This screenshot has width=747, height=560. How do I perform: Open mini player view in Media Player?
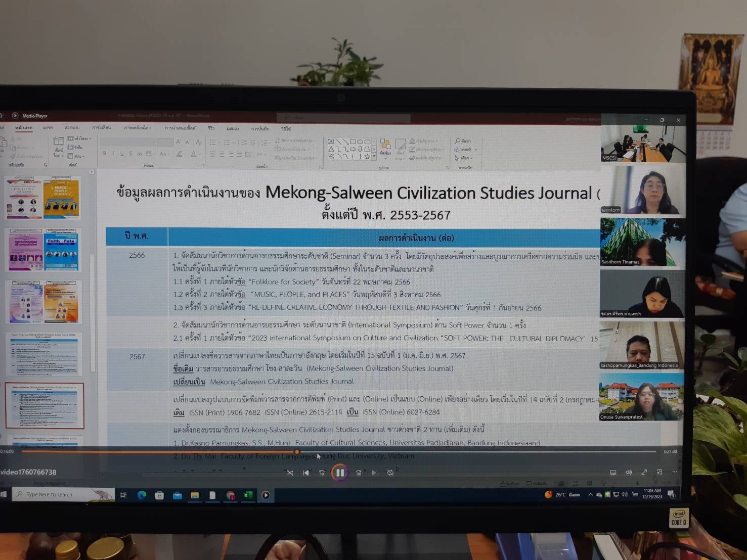click(660, 472)
